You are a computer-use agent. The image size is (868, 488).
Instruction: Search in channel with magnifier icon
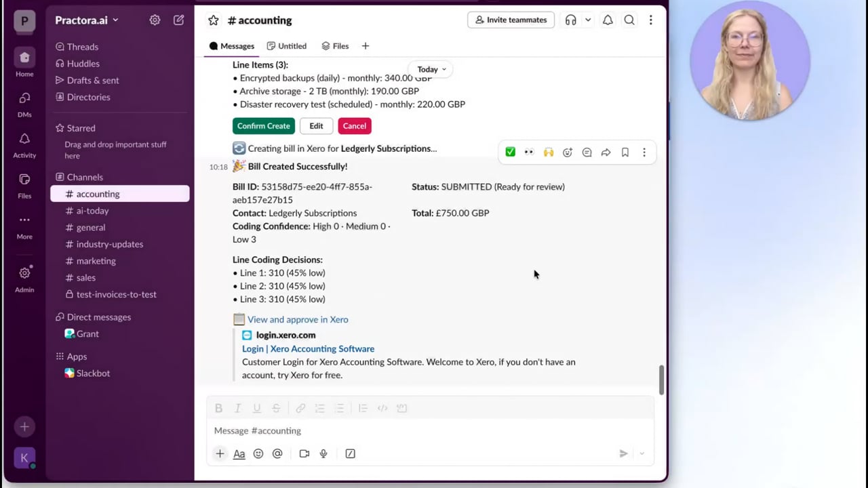pos(629,20)
